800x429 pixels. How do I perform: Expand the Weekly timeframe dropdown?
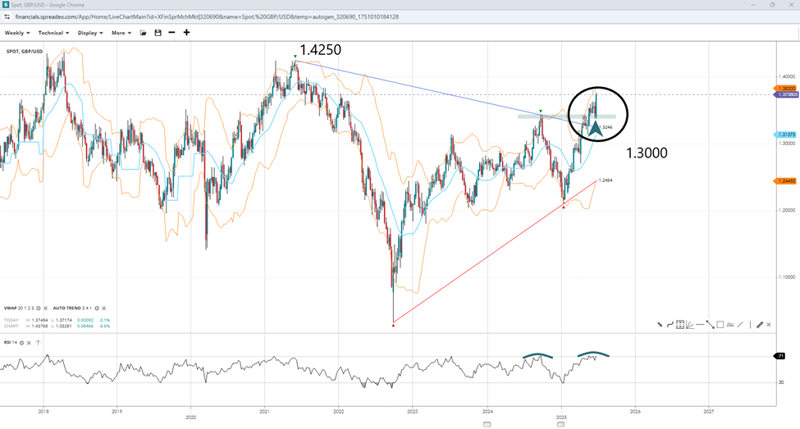tap(19, 32)
